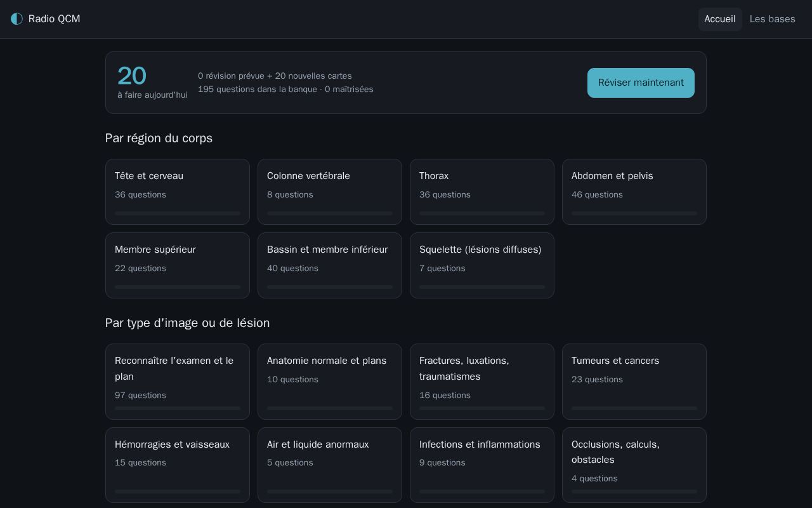Viewport: 812px width, 508px height.
Task: Open Reconnaître l'examen et le plan card
Action: [178, 382]
